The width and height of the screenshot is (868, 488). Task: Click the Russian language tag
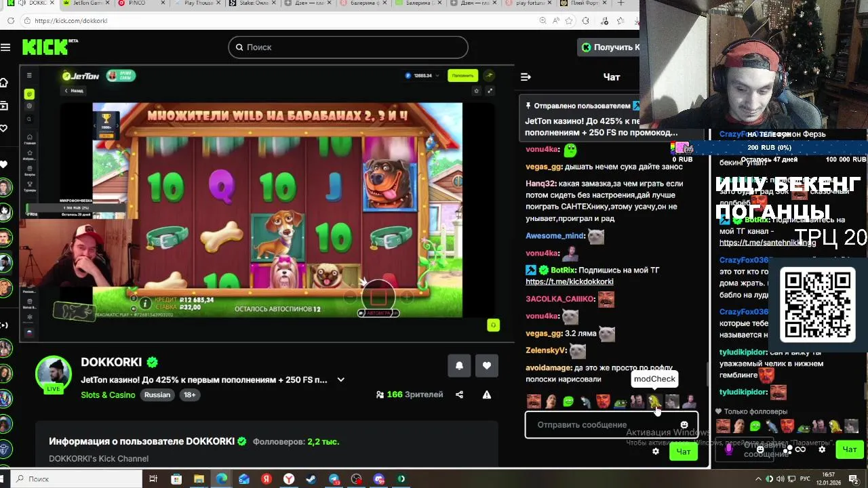click(x=157, y=394)
